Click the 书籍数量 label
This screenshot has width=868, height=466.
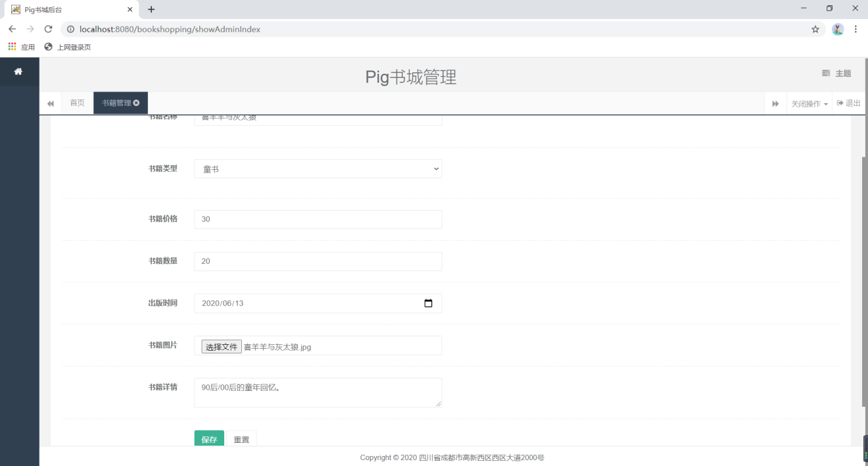[x=162, y=261]
